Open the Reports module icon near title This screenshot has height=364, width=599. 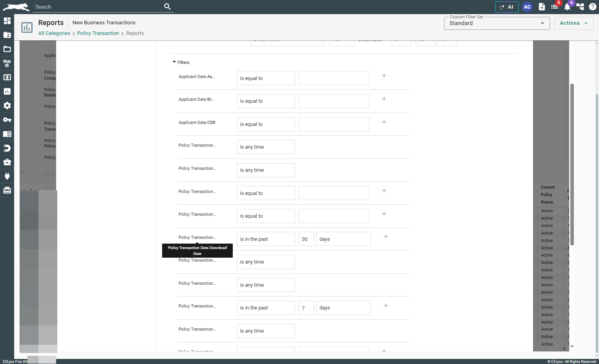(x=27, y=27)
